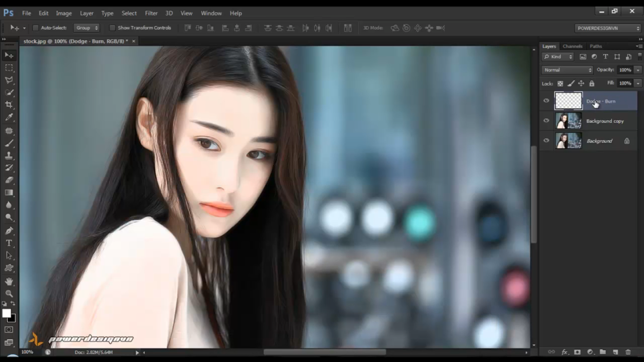The width and height of the screenshot is (644, 362).
Task: Select the Hand tool
Action: (9, 281)
